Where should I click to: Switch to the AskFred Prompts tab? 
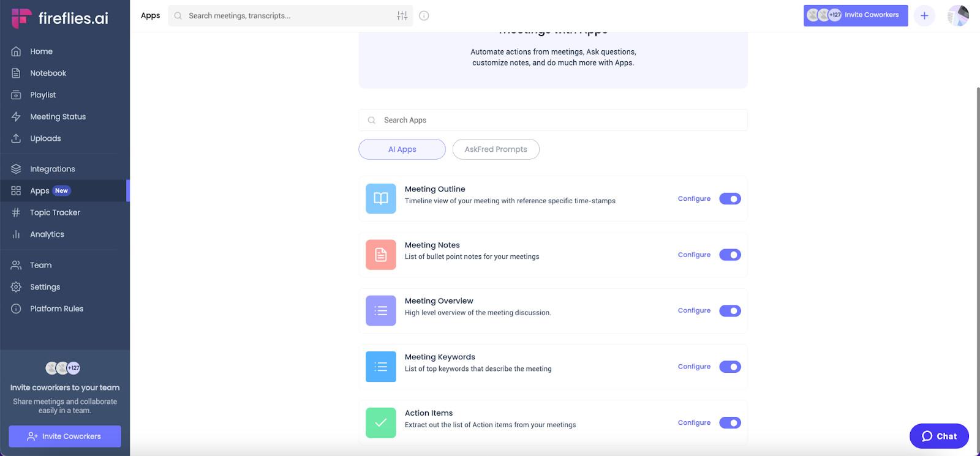496,149
